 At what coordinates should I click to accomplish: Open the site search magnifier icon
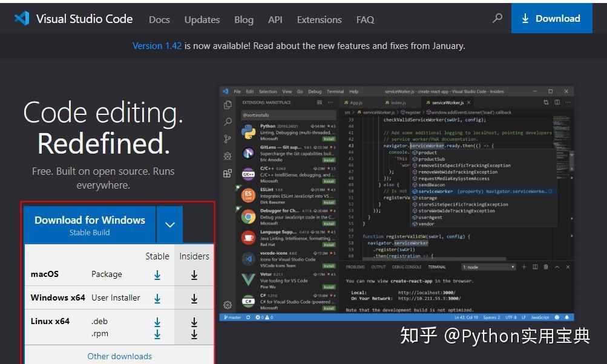(x=497, y=18)
